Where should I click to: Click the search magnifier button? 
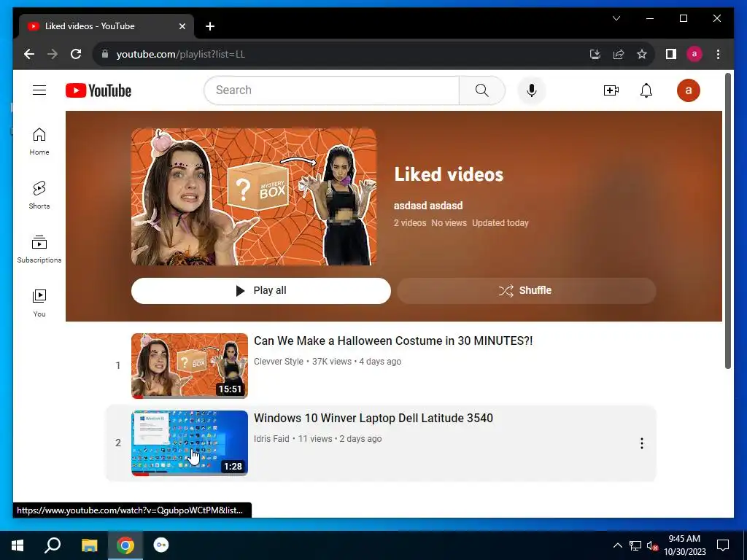481,90
